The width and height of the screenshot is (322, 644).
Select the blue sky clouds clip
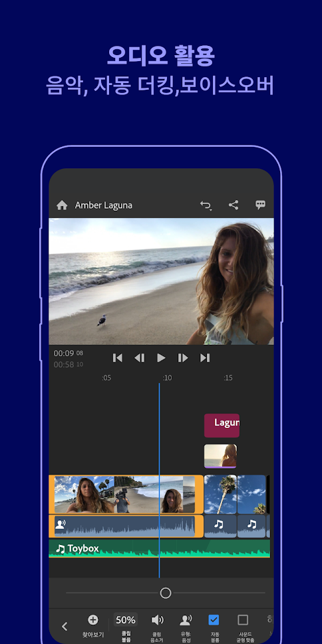pos(251,494)
